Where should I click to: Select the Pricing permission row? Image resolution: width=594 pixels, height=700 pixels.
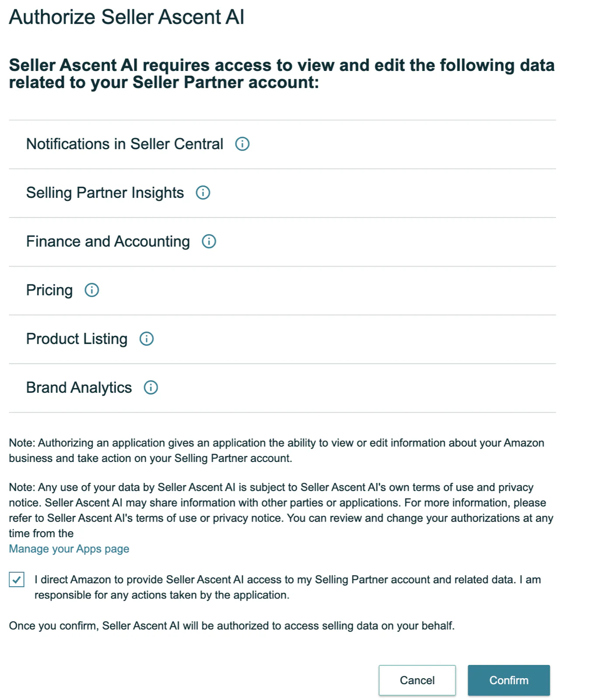(49, 290)
